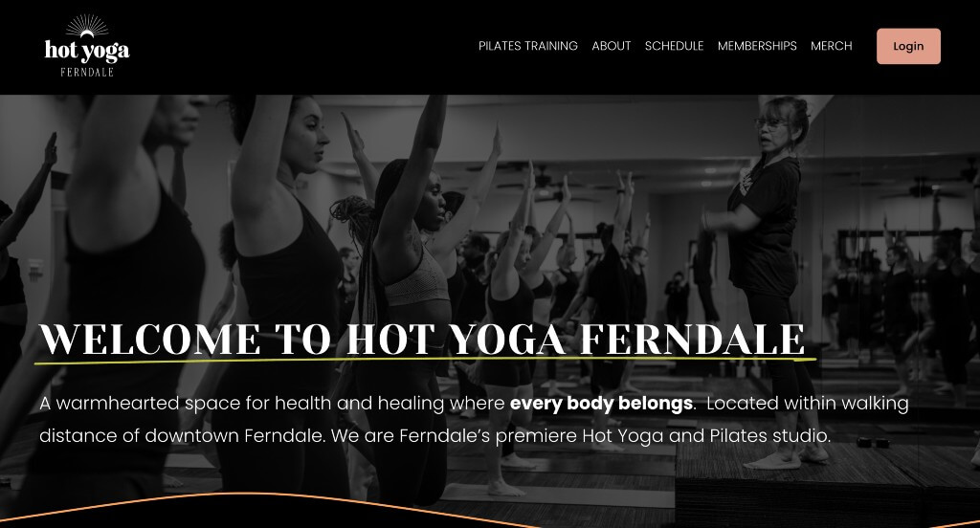
Task: Select the bold "every body belongs" text
Action: [601, 403]
